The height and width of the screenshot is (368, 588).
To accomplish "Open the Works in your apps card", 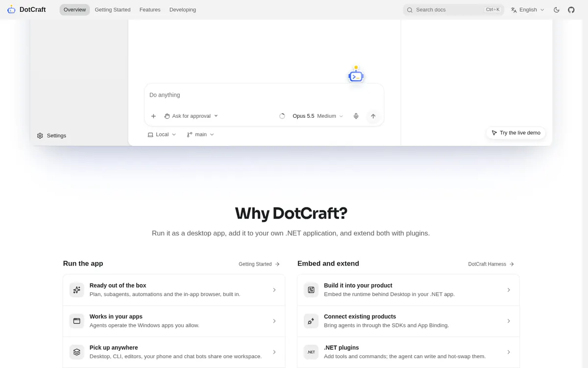I will click(x=174, y=321).
